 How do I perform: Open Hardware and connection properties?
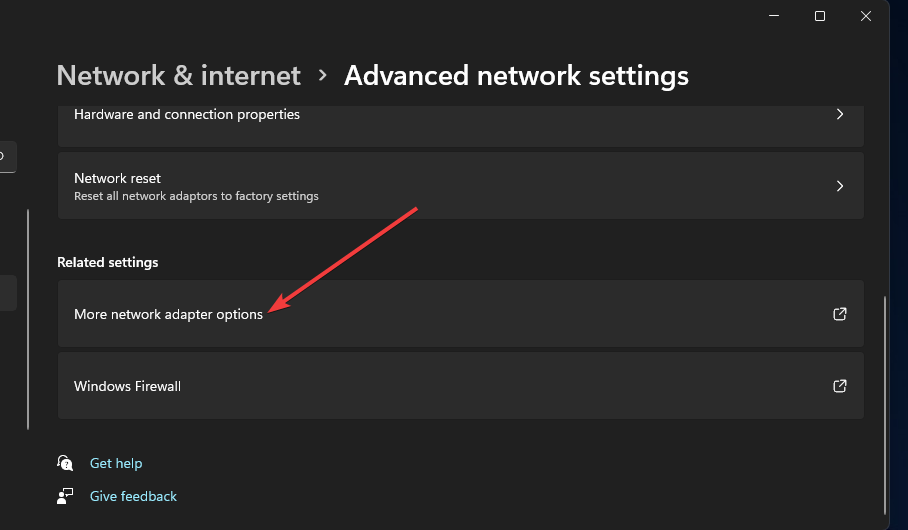pyautogui.click(x=187, y=115)
